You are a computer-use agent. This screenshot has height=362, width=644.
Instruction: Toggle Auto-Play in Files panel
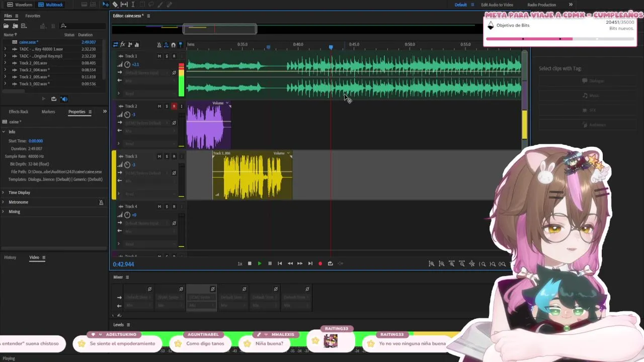[64, 99]
